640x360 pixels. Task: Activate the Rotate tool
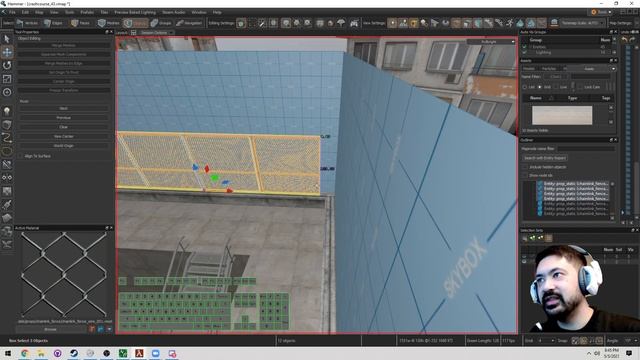click(7, 65)
